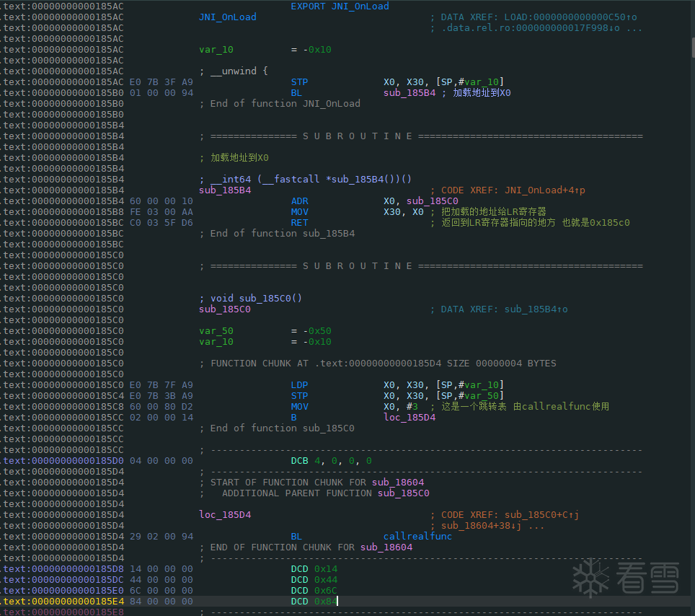Follow sub_185C0 operand in ADR instruction
The width and height of the screenshot is (695, 616).
click(432, 201)
